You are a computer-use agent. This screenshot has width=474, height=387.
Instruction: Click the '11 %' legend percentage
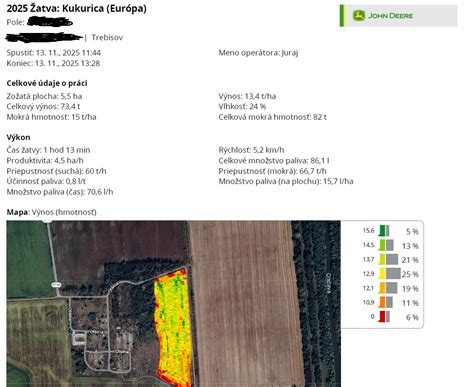(410, 303)
